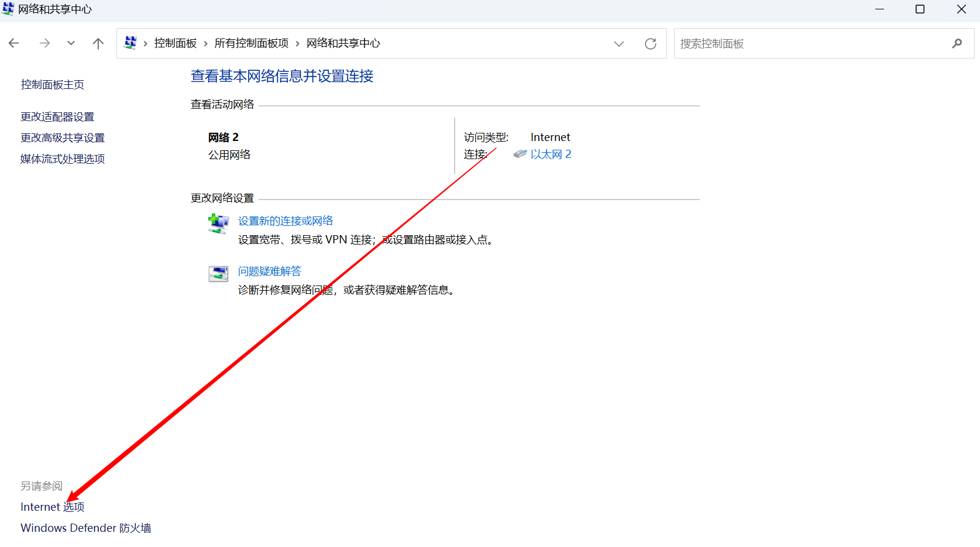Click the back navigation arrow
This screenshot has width=980, height=547.
point(13,43)
